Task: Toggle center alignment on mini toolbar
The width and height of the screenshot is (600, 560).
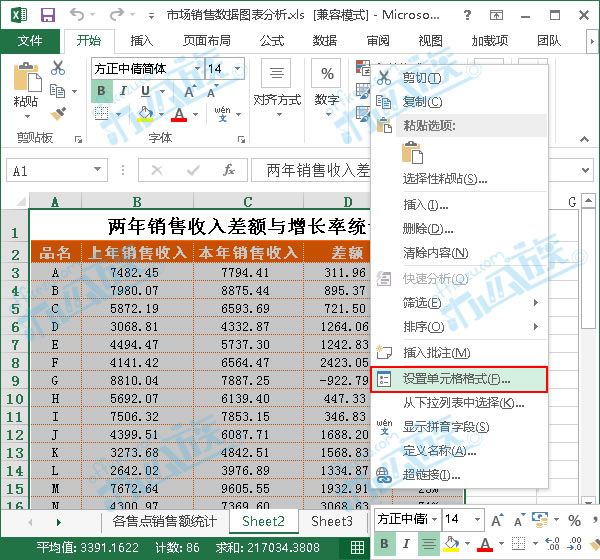Action: click(x=429, y=543)
